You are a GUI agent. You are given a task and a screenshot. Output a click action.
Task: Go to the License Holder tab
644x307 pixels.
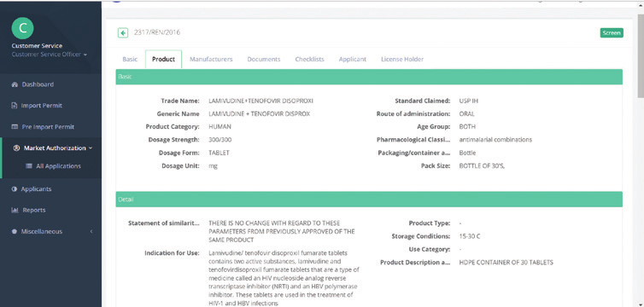coord(402,59)
